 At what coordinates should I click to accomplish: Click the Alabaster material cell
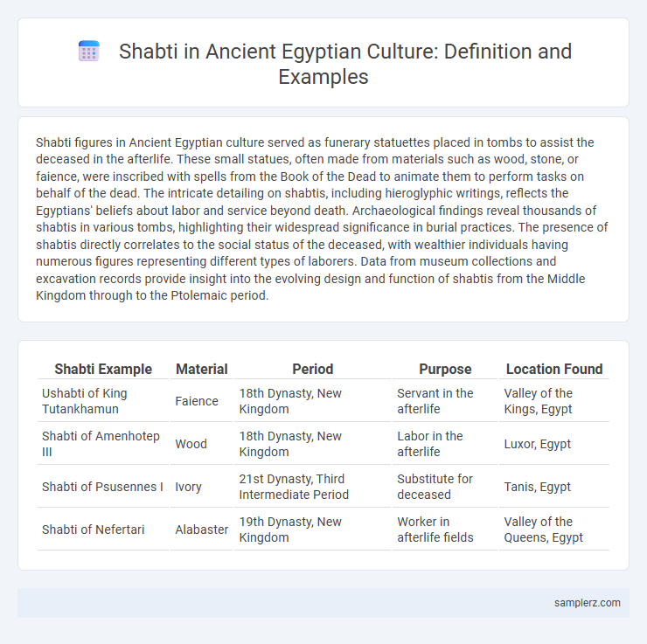201,530
